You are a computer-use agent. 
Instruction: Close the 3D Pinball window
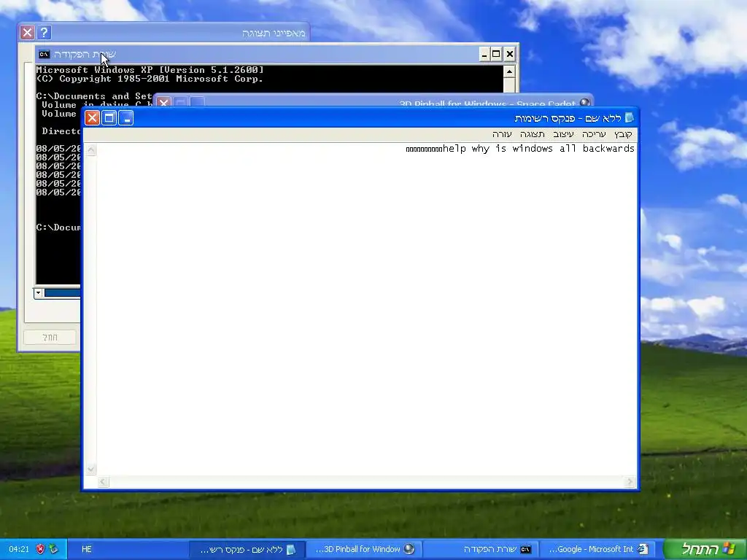(164, 102)
